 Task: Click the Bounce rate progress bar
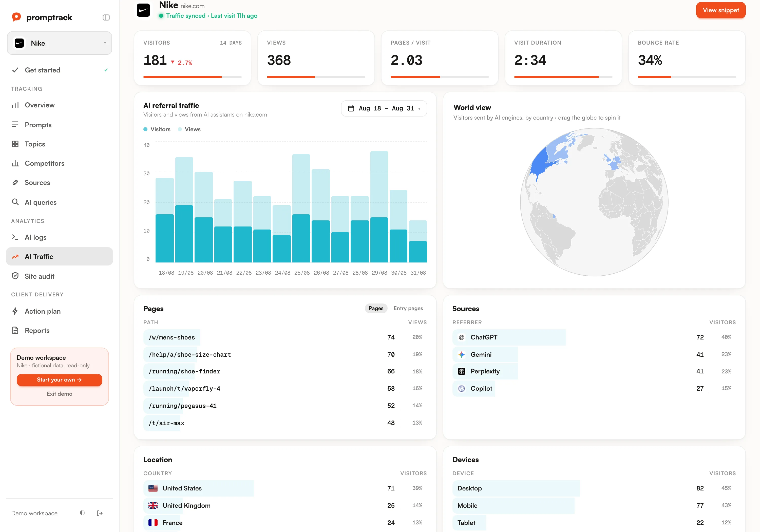pyautogui.click(x=687, y=77)
